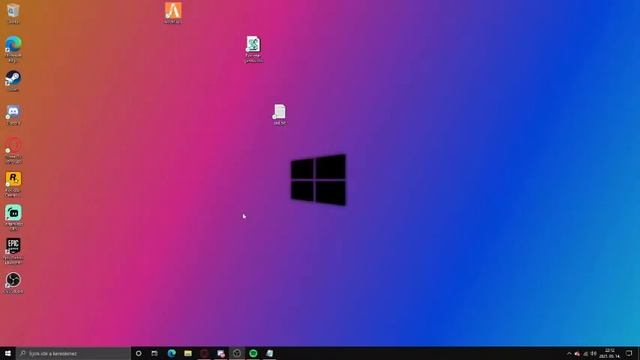Launch Microsoft Edge from the taskbar
This screenshot has height=360, width=640.
(171, 353)
